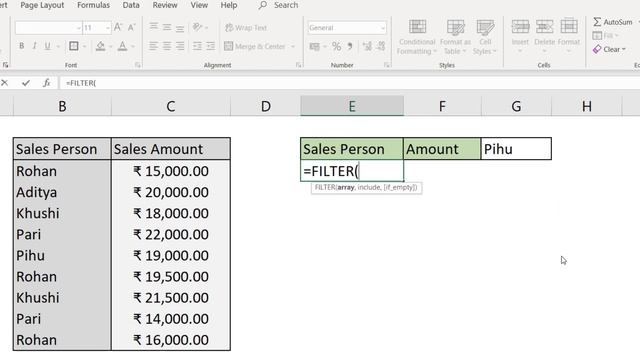Increase indent
Viewport: 640px width, 360px height.
tap(211, 46)
